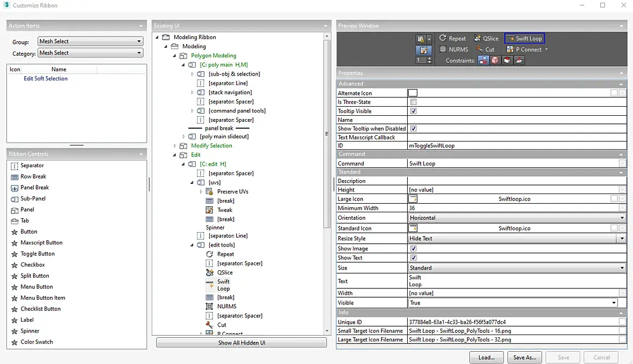Expand the [stack navigation] tree node
Image resolution: width=633 pixels, height=364 pixels.
tap(192, 92)
